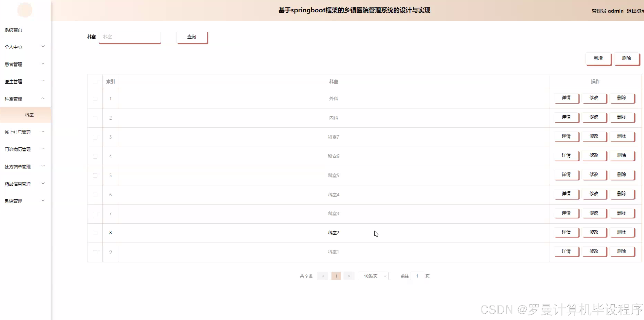
Task: Click 详情 for the 内科 row
Action: (566, 117)
